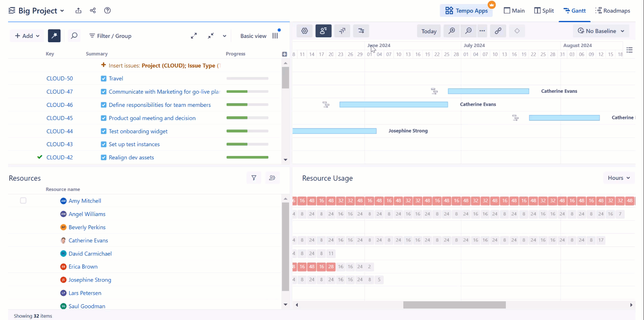644x320 pixels.
Task: Click the Gantt horizontal scrollbar thumb
Action: 454,305
